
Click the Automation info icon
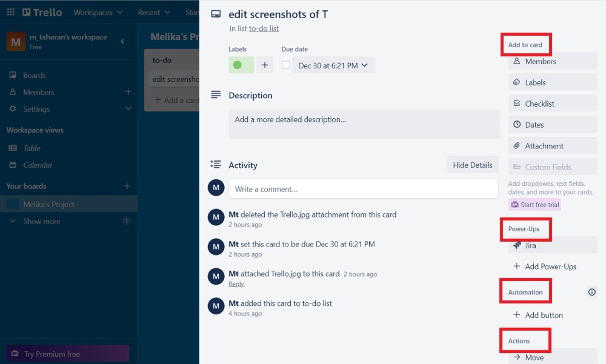(592, 292)
